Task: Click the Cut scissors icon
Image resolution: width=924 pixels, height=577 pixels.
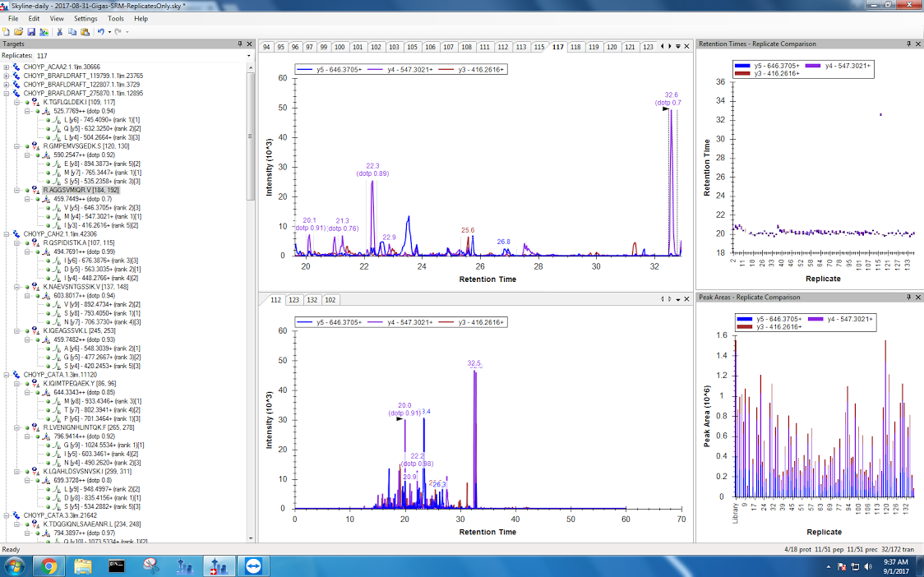Action: click(60, 31)
